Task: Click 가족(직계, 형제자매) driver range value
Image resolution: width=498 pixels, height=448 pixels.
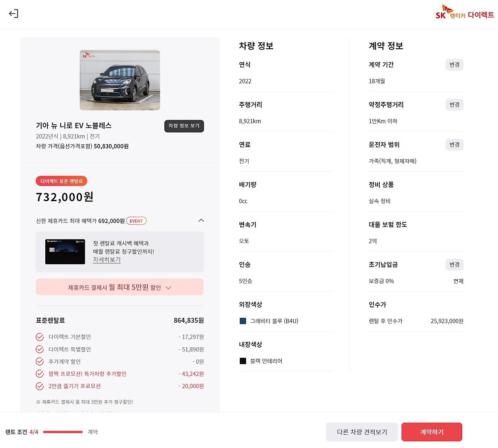Action: pyautogui.click(x=393, y=161)
